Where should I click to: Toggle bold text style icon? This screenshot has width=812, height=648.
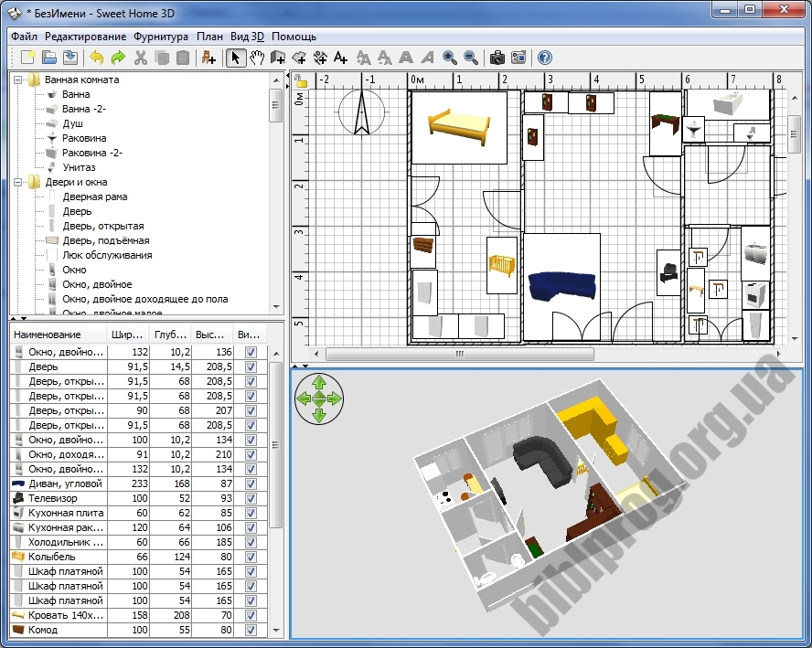[406, 58]
